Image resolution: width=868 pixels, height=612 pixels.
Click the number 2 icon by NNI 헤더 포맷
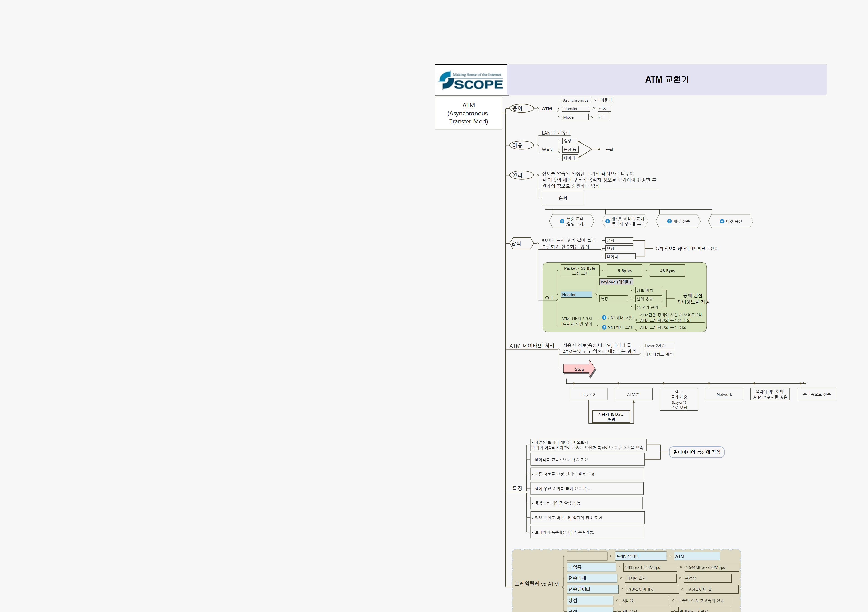pos(604,327)
